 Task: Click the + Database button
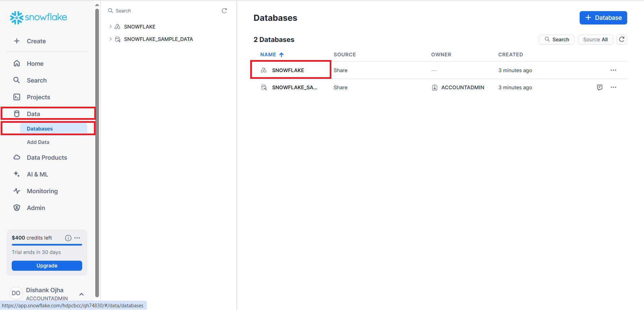603,18
